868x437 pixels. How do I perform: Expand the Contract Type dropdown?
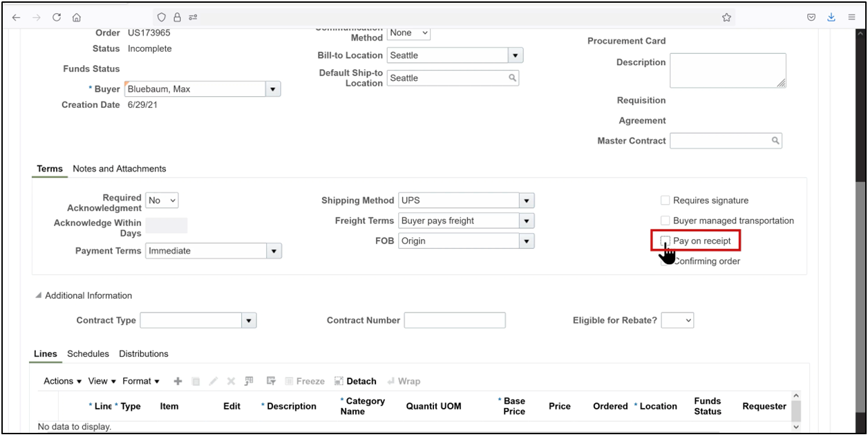pos(249,320)
